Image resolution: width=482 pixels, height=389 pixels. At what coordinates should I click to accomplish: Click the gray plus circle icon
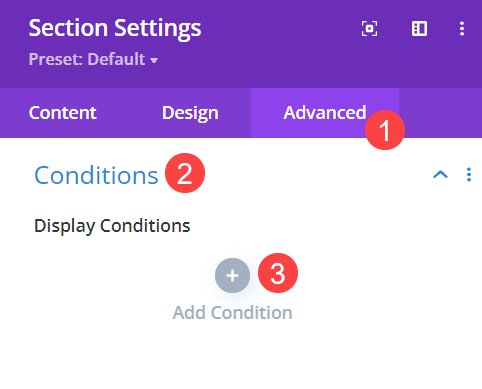232,275
